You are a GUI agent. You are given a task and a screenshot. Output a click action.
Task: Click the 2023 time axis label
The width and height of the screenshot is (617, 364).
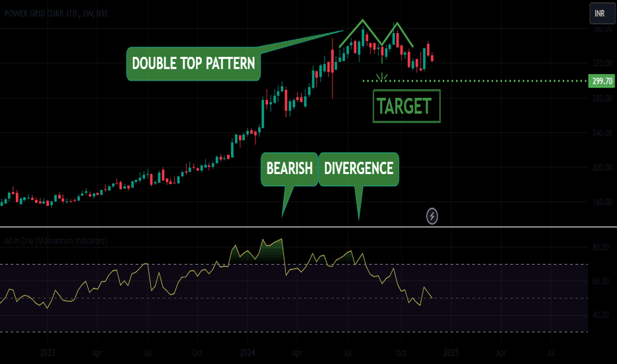pyautogui.click(x=48, y=353)
